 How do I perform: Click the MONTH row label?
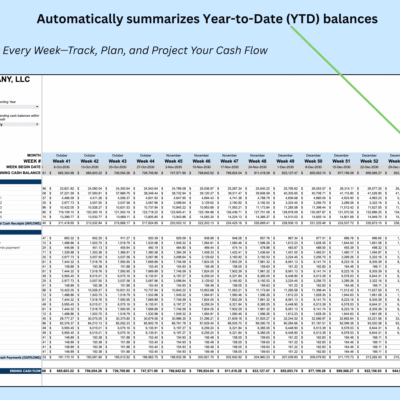coord(34,155)
